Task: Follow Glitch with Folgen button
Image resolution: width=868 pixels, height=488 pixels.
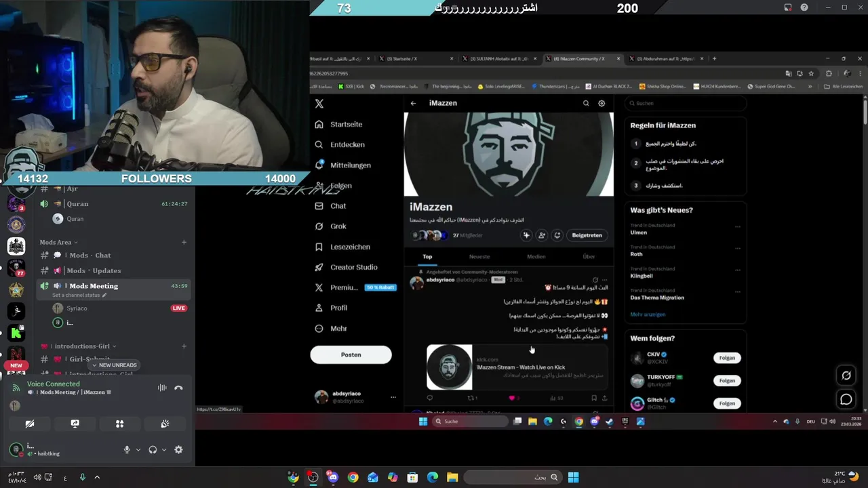Action: tap(727, 403)
